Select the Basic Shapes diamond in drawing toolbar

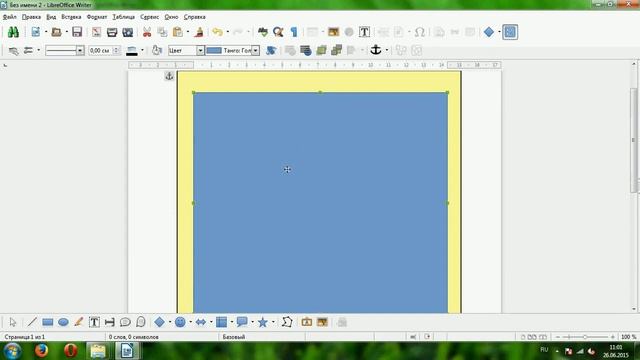coord(160,322)
